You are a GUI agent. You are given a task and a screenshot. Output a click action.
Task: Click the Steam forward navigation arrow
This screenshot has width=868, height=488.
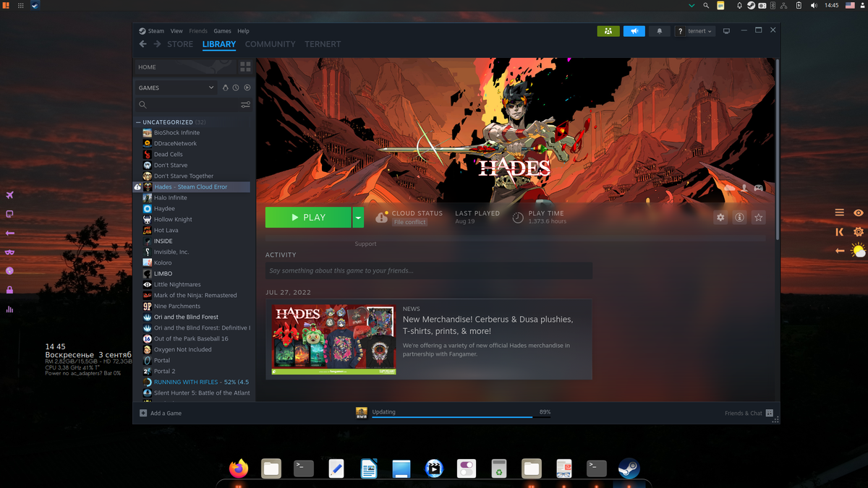pyautogui.click(x=157, y=44)
